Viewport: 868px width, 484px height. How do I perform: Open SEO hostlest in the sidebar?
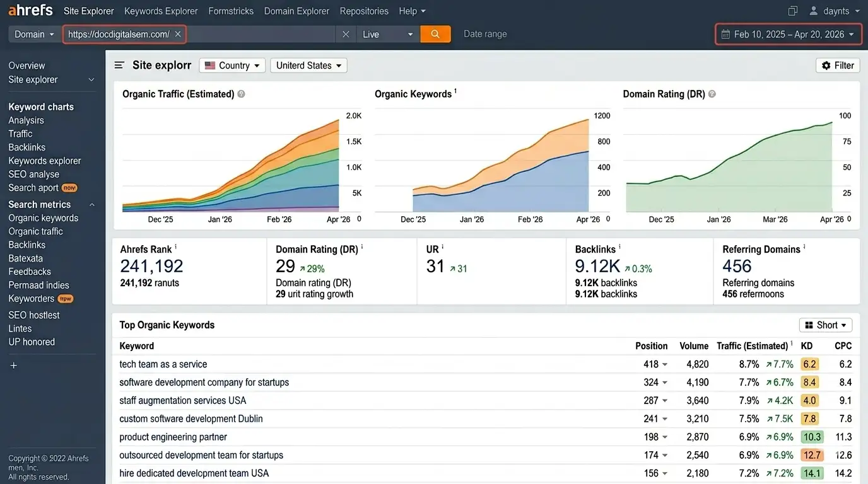click(x=34, y=315)
